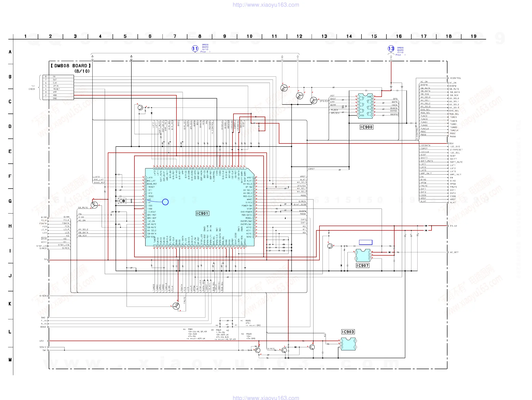532x400 pixels.
Task: Open the bottom xiaoyu163.com hyperlink
Action: 266,398
